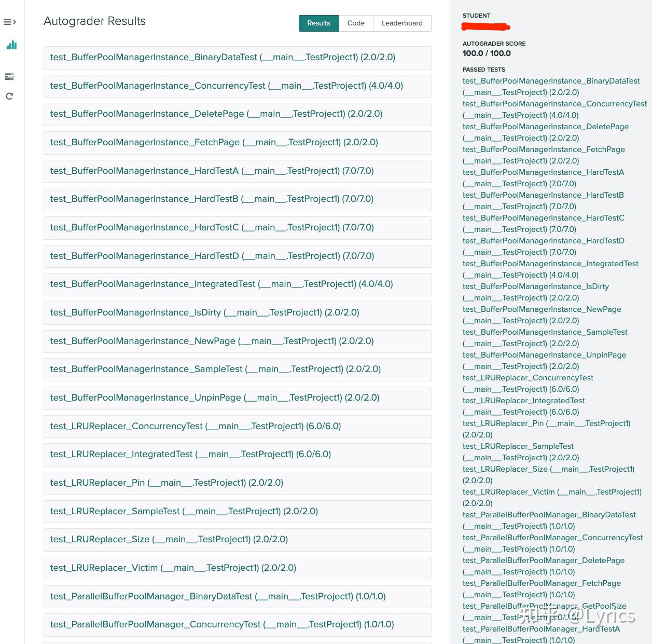Expand the LRUReplacer_Pin result row
This screenshot has height=644, width=652.
tap(237, 483)
